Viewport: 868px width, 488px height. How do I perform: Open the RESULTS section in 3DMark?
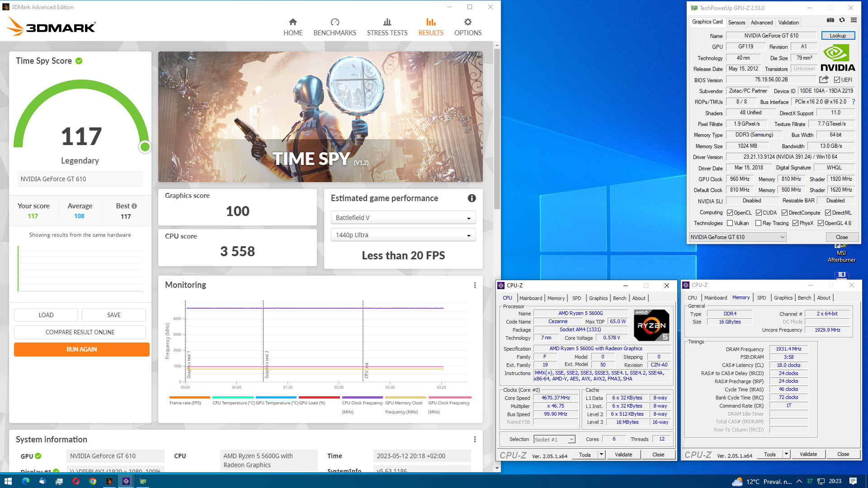coord(431,27)
